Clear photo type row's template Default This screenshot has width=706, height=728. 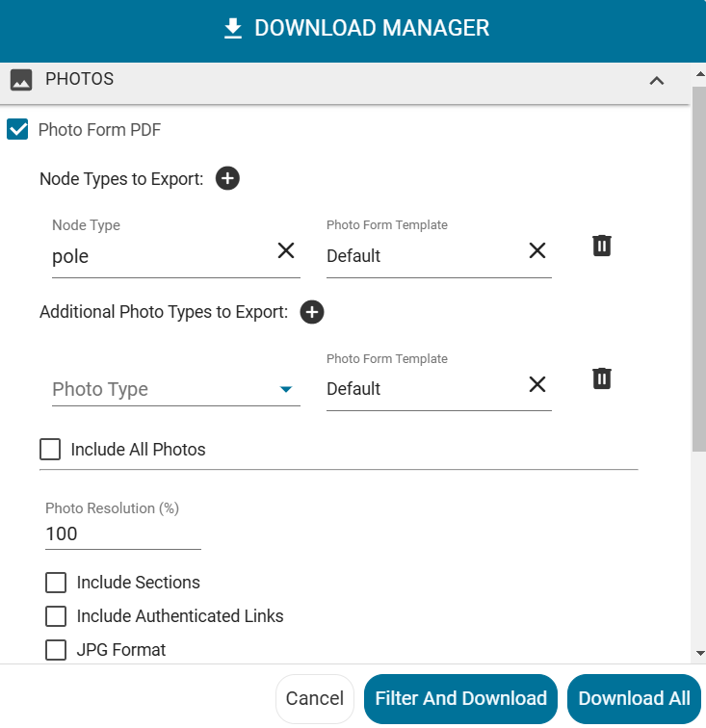(537, 384)
